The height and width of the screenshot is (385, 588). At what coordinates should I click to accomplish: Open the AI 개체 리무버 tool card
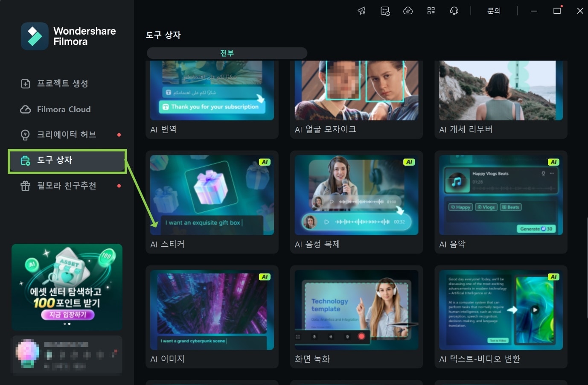(x=501, y=99)
